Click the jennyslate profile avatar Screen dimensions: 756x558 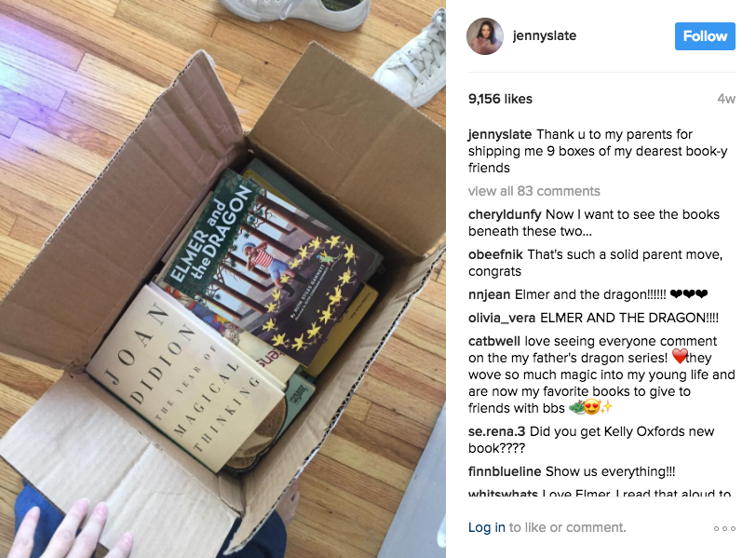click(484, 36)
